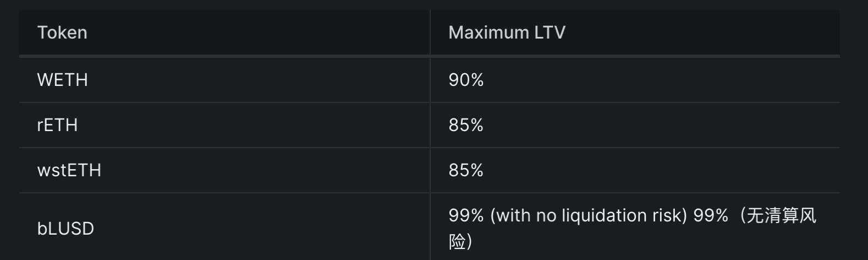
Task: Select the wstETH token cell
Action: pyautogui.click(x=69, y=170)
